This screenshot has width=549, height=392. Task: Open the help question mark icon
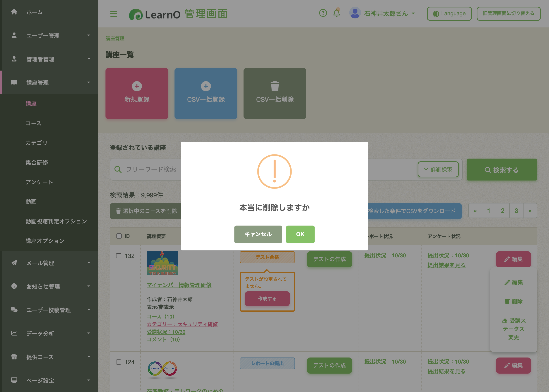[x=323, y=13]
